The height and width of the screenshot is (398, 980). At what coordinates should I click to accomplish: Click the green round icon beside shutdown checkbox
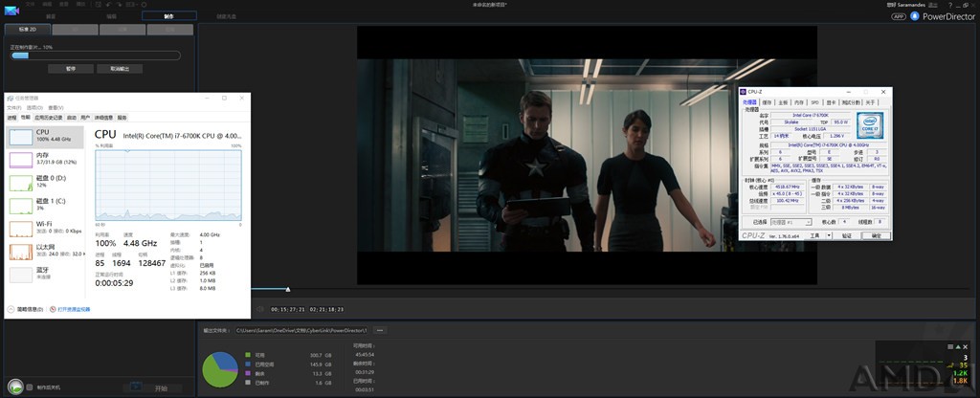point(15,387)
